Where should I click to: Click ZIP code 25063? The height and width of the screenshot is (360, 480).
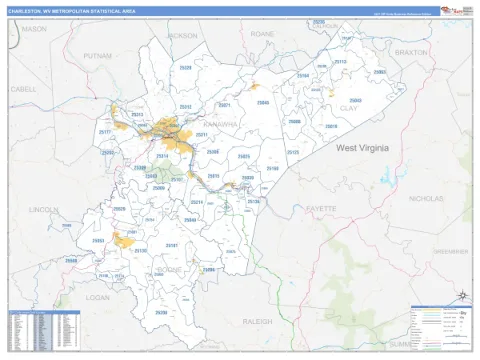[380, 72]
